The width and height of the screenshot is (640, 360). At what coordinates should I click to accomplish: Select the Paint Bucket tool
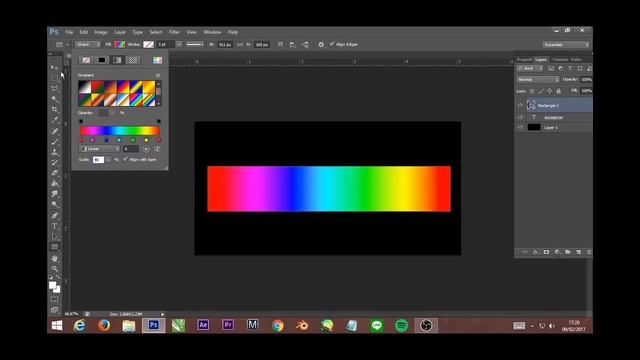tap(54, 184)
